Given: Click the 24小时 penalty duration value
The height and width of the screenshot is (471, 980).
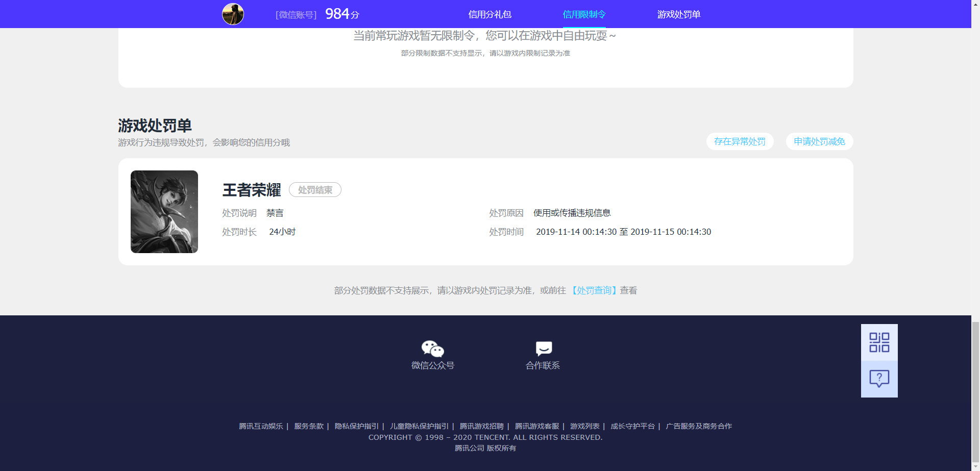Looking at the screenshot, I should point(282,232).
